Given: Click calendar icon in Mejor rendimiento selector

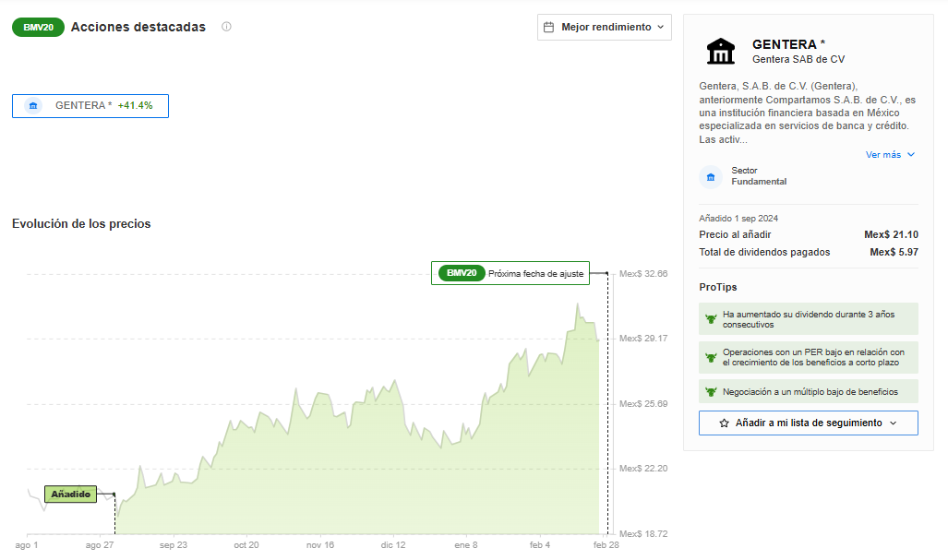Looking at the screenshot, I should (548, 27).
